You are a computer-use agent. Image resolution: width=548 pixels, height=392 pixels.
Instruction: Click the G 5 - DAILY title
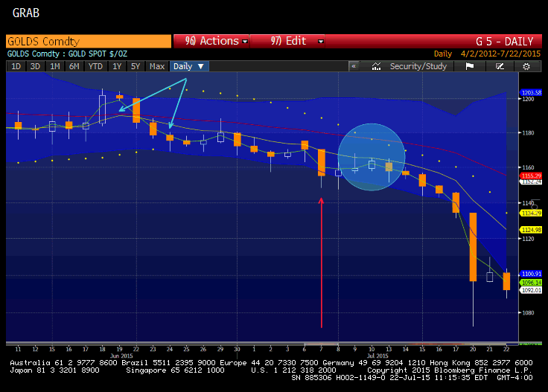(x=504, y=42)
